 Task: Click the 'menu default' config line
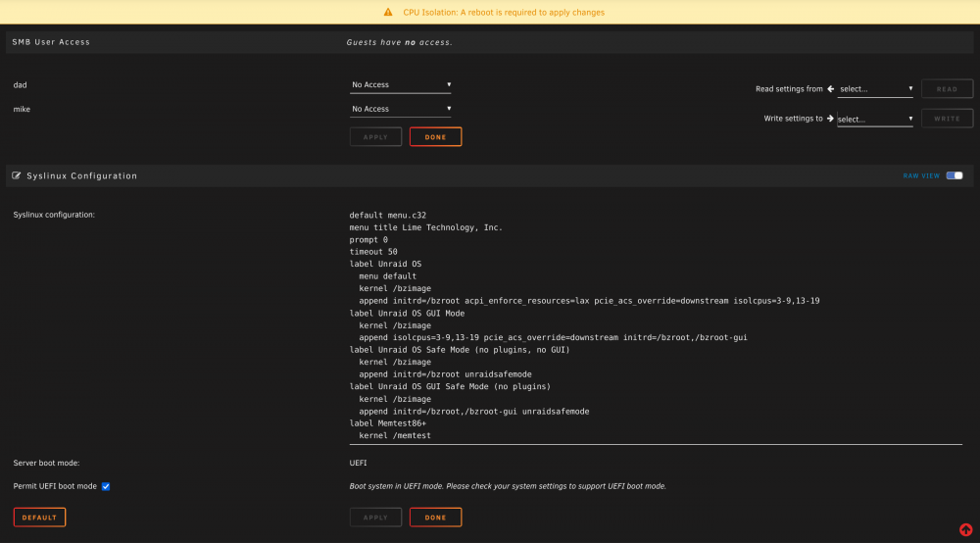pos(387,276)
